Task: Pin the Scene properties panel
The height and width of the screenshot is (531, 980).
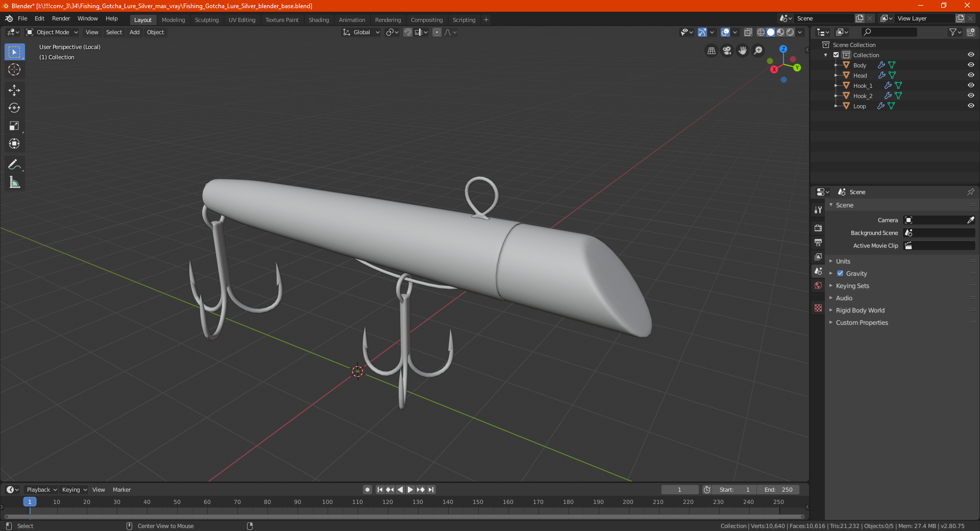Action: (x=970, y=192)
